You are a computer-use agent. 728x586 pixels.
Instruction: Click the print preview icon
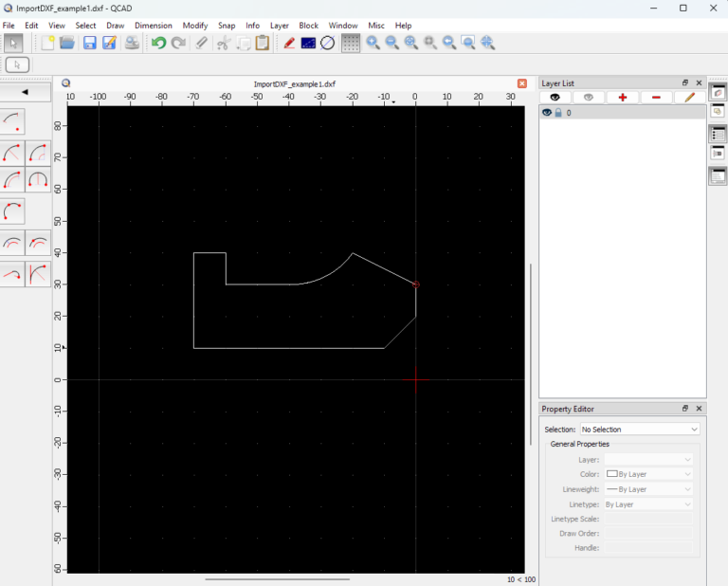(x=132, y=43)
